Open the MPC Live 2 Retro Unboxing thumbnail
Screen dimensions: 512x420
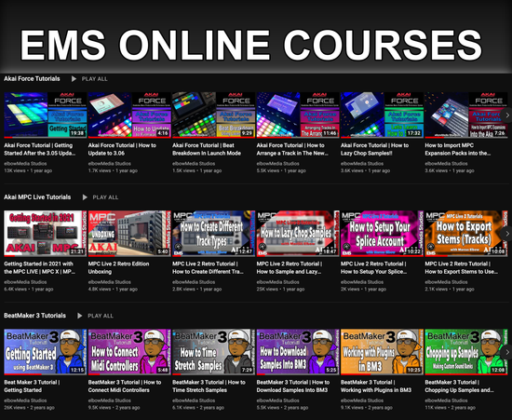point(129,233)
